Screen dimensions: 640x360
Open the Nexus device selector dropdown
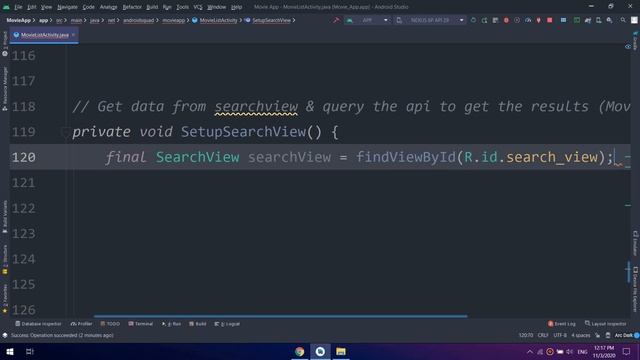point(430,20)
